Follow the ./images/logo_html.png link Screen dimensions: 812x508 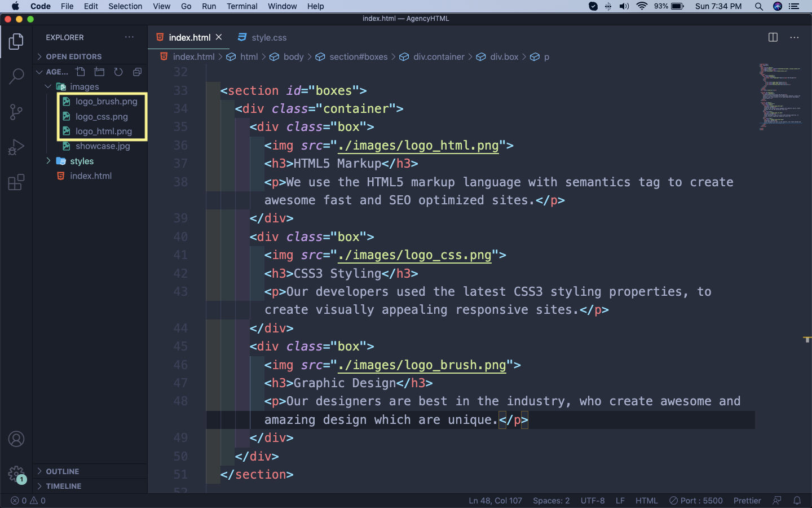click(x=418, y=146)
